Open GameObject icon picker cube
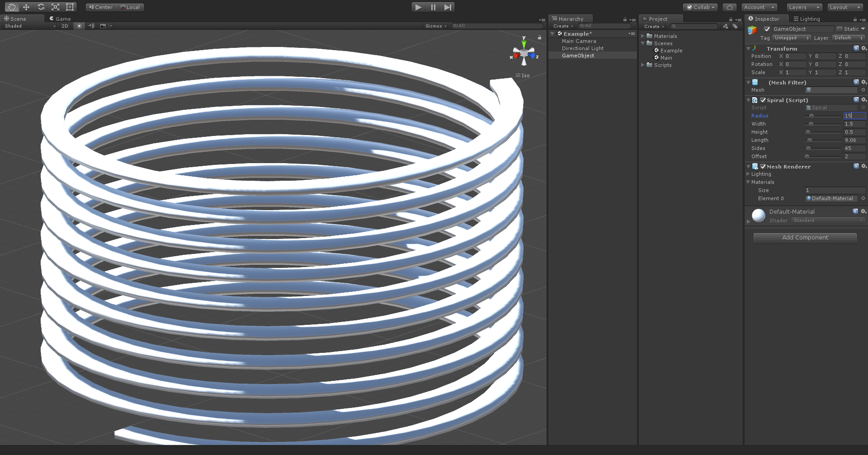Viewport: 868px width, 455px height. coord(752,30)
